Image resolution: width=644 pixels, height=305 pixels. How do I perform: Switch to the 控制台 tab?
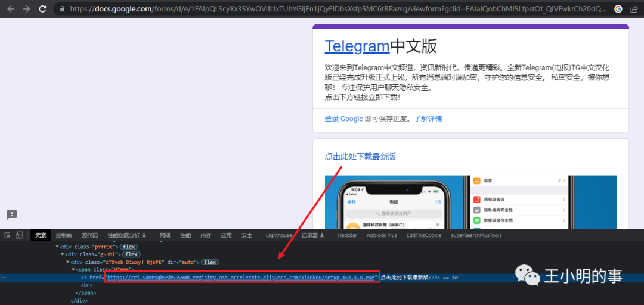point(64,235)
